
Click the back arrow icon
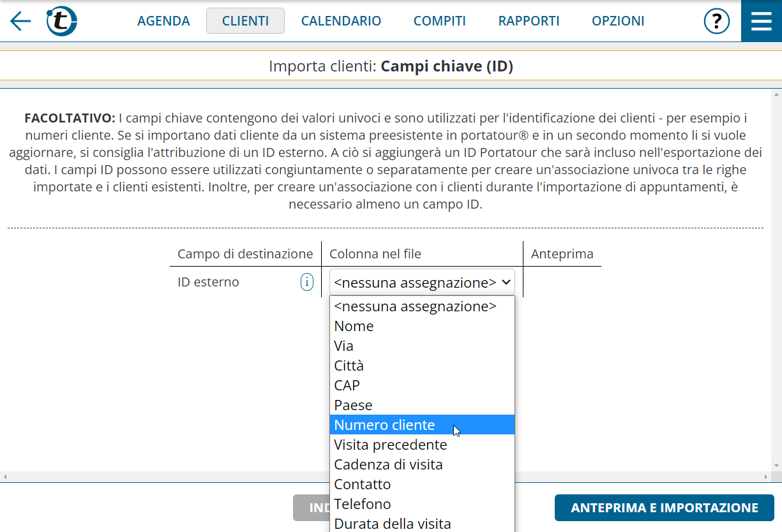(20, 21)
